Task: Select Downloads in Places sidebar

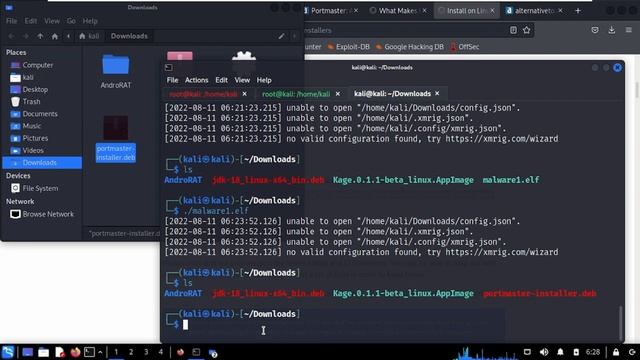Action: coord(42,162)
